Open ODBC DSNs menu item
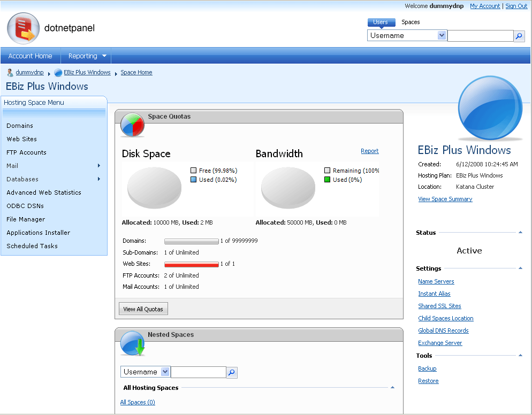Screen dimensions: 532x415 (x=25, y=206)
